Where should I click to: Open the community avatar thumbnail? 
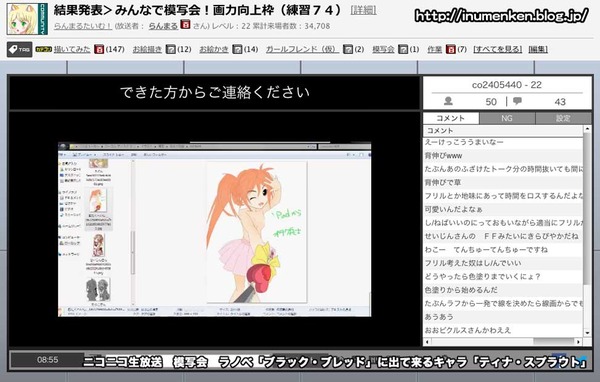[x=27, y=19]
